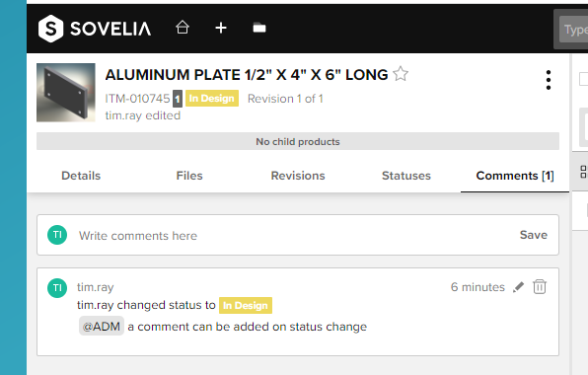Edit tim.ray's comment with pencil icon
This screenshot has height=375, width=588.
tap(518, 287)
